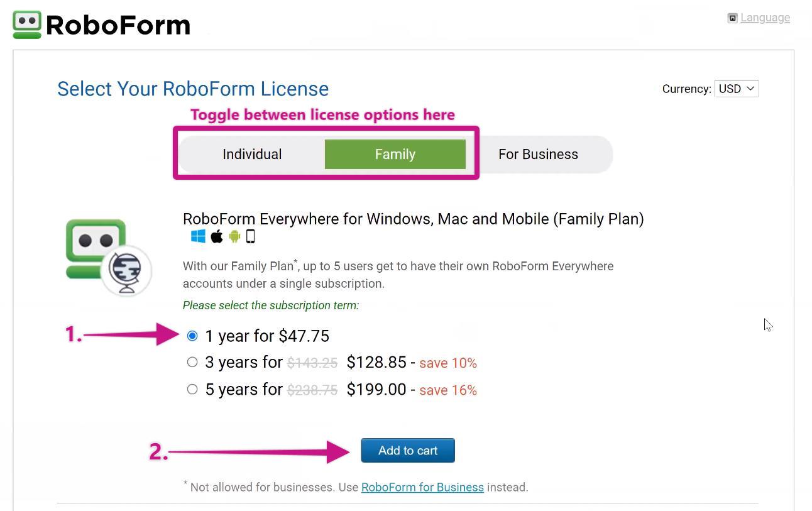Click the save 16% discount label
Image resolution: width=812 pixels, height=511 pixels.
[x=447, y=390]
